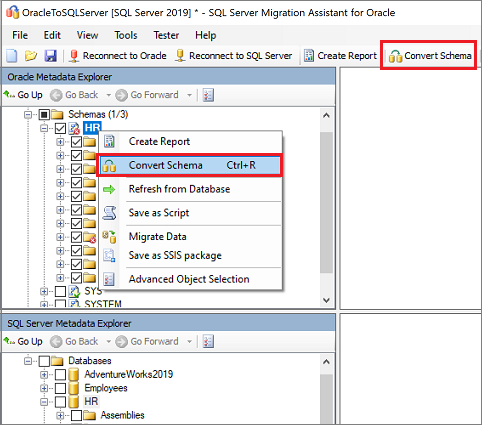482x425 pixels.
Task: Click the Open Project folder icon
Action: [31, 56]
